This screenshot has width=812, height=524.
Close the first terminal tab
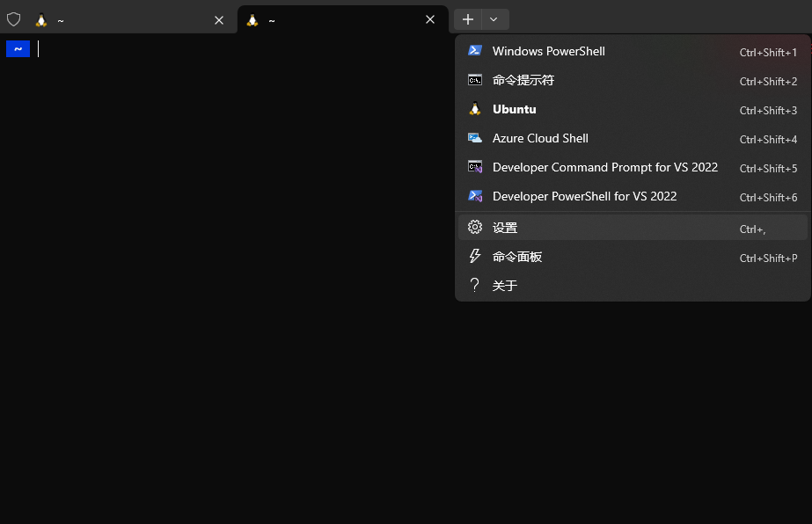pyautogui.click(x=219, y=19)
